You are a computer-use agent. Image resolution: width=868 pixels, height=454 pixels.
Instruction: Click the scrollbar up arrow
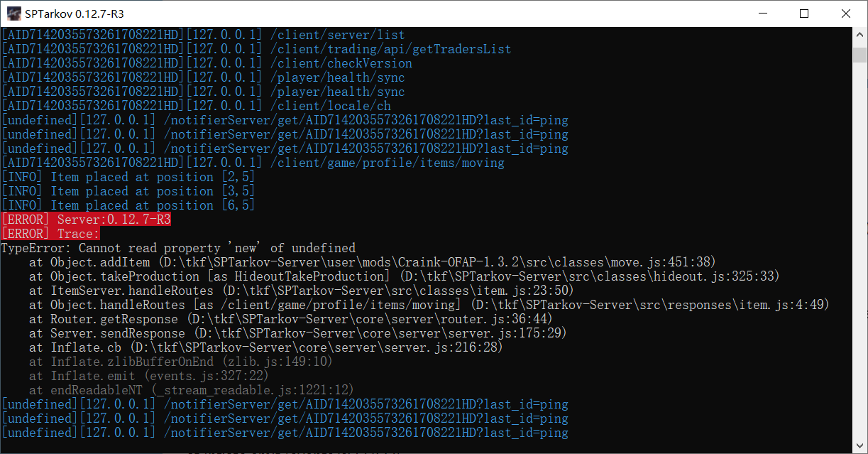pyautogui.click(x=860, y=34)
